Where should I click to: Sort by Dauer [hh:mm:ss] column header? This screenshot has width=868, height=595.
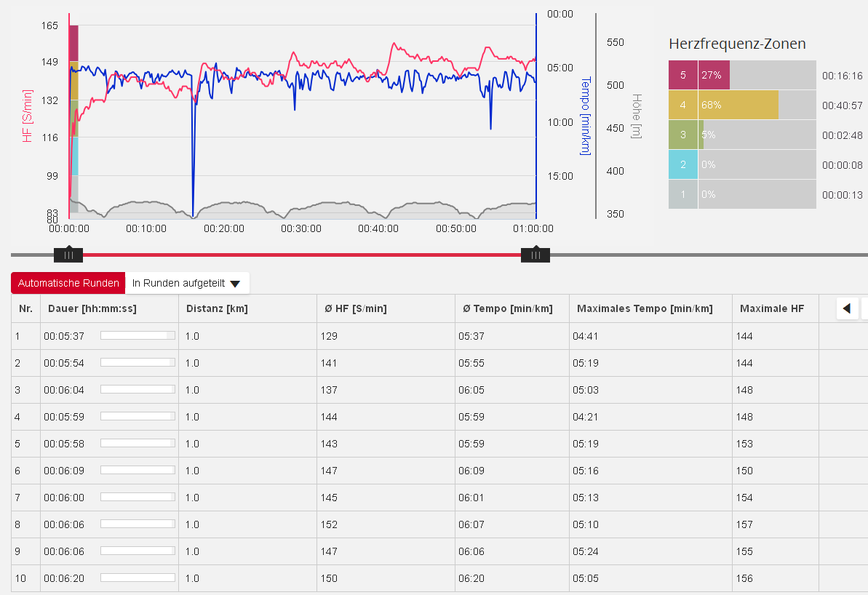click(x=92, y=309)
